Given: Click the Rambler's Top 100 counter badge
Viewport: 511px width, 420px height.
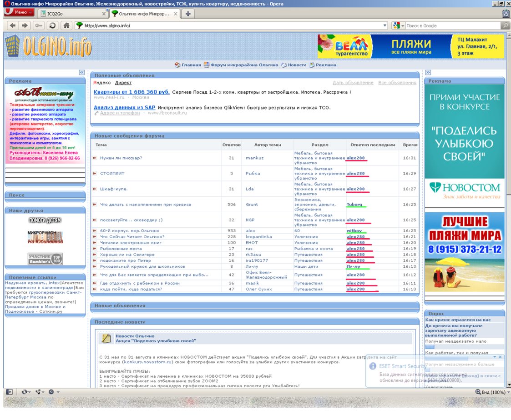Looking at the screenshot, I should pos(45,259).
